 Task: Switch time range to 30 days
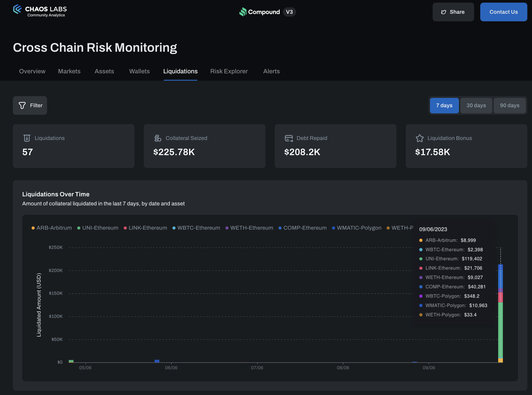pos(476,105)
